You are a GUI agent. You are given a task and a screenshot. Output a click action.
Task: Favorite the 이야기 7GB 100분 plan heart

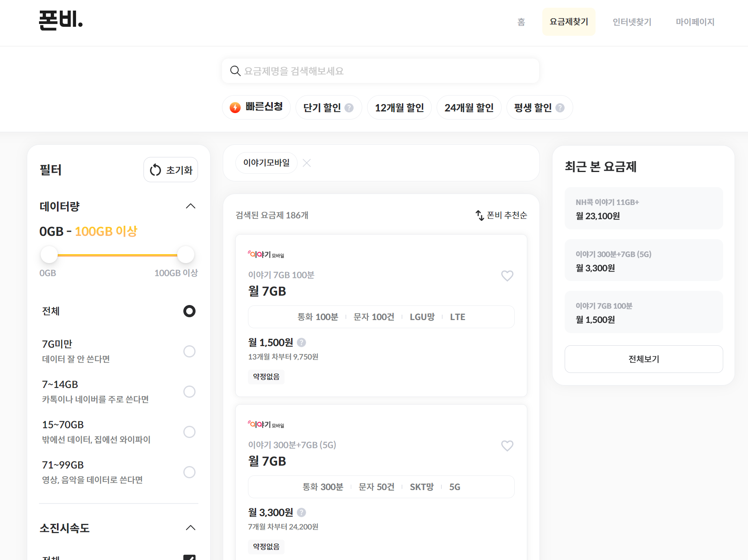click(507, 276)
